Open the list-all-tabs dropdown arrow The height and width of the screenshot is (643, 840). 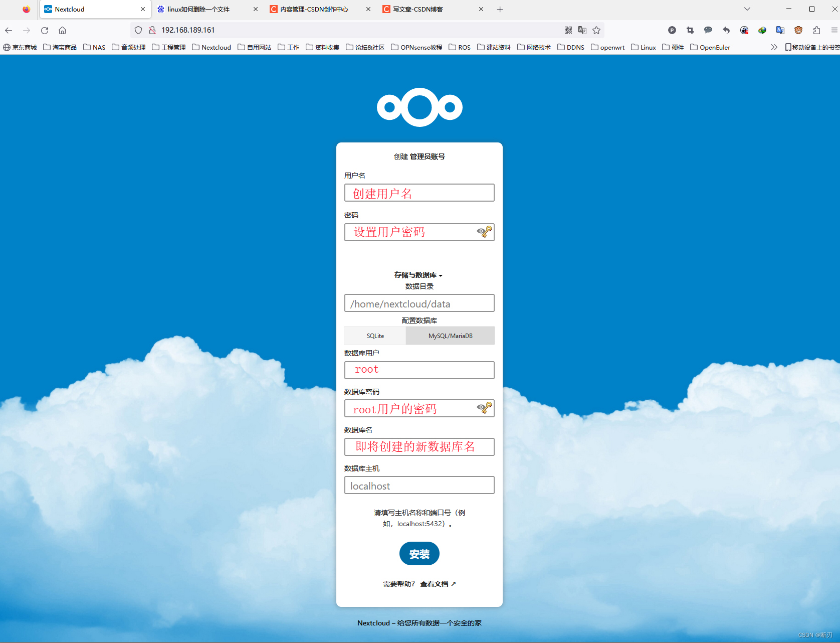pyautogui.click(x=747, y=9)
